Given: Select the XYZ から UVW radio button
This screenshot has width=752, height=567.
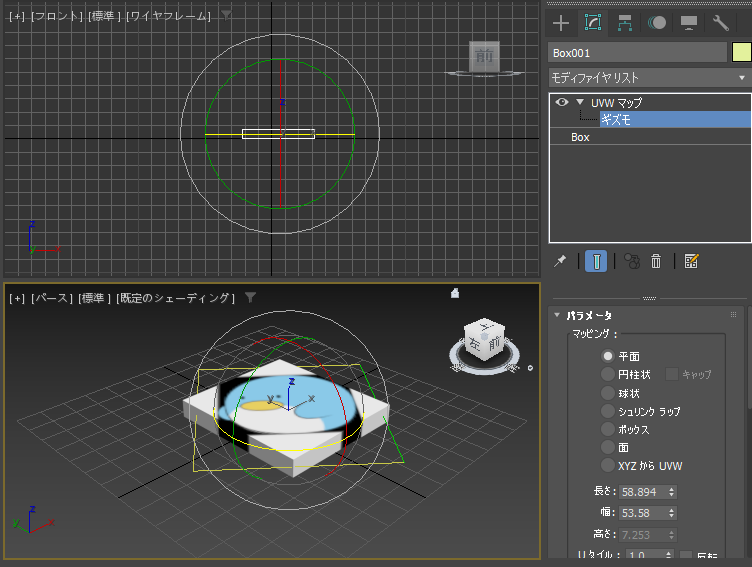Looking at the screenshot, I should coord(608,465).
